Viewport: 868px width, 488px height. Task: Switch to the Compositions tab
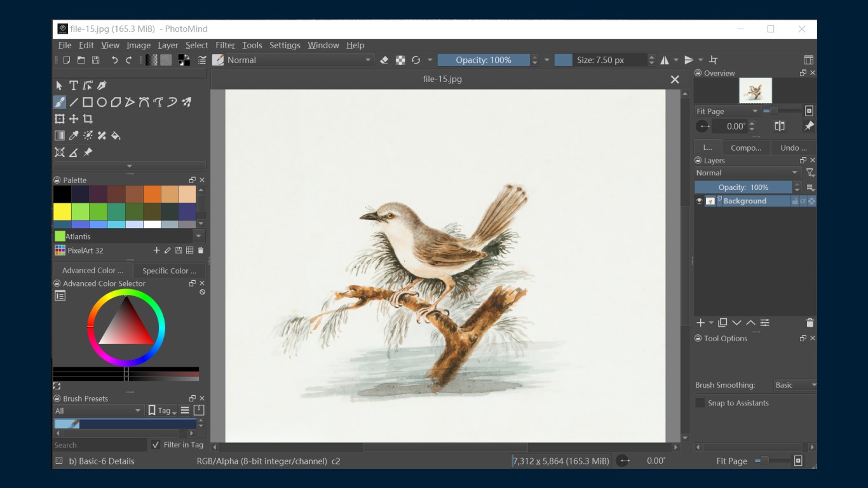point(747,147)
